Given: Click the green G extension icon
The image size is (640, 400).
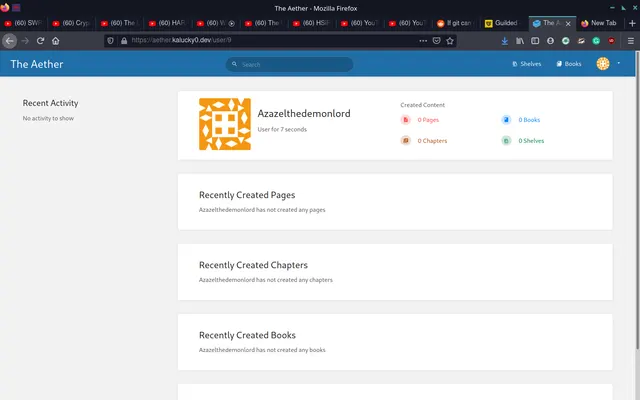Looking at the screenshot, I should click(x=596, y=41).
